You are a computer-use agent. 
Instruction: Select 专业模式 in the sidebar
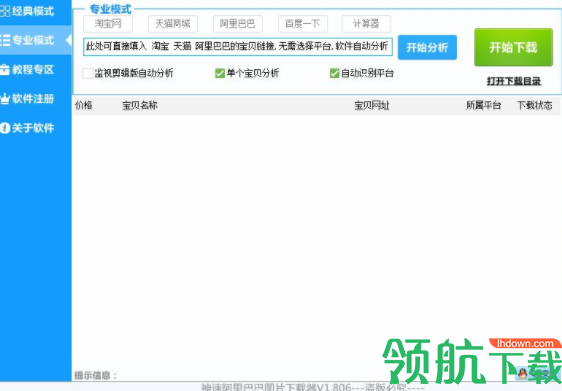35,40
